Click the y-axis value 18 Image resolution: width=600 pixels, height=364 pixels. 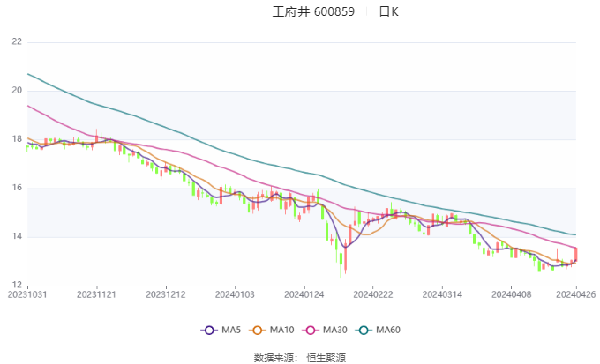coord(17,139)
